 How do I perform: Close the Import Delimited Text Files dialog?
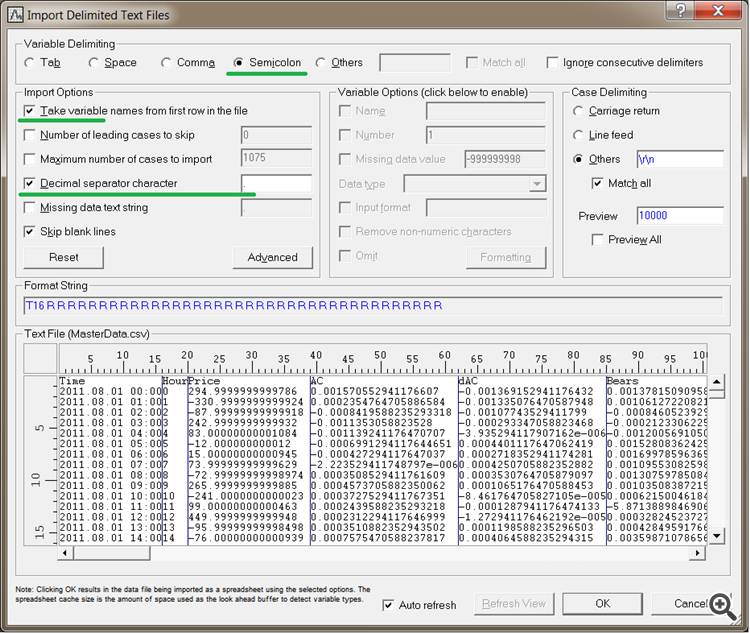tap(718, 10)
